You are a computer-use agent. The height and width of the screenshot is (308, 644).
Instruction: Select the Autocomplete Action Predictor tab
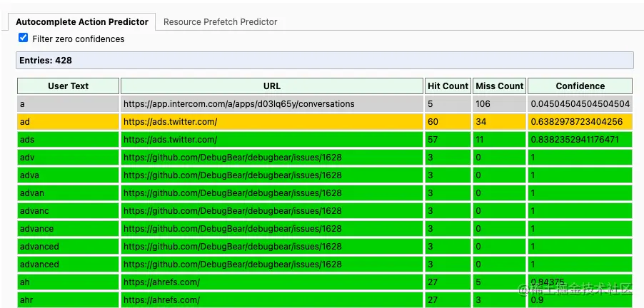81,21
